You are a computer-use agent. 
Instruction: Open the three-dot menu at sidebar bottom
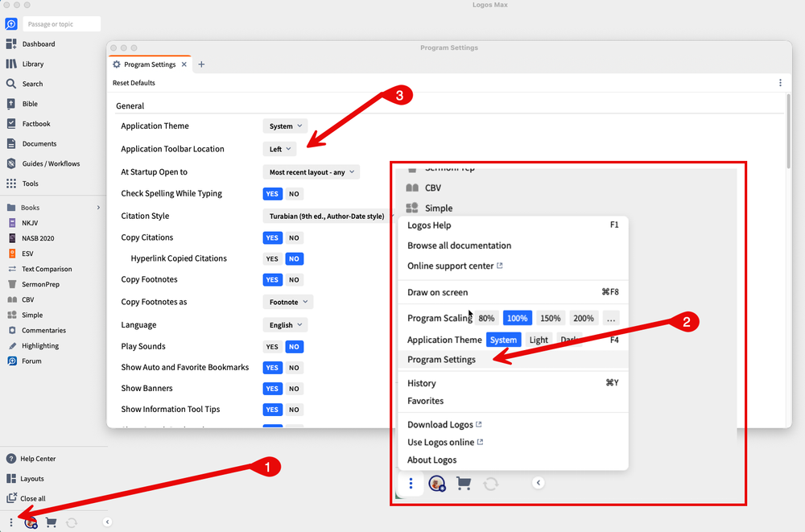pos(10,522)
